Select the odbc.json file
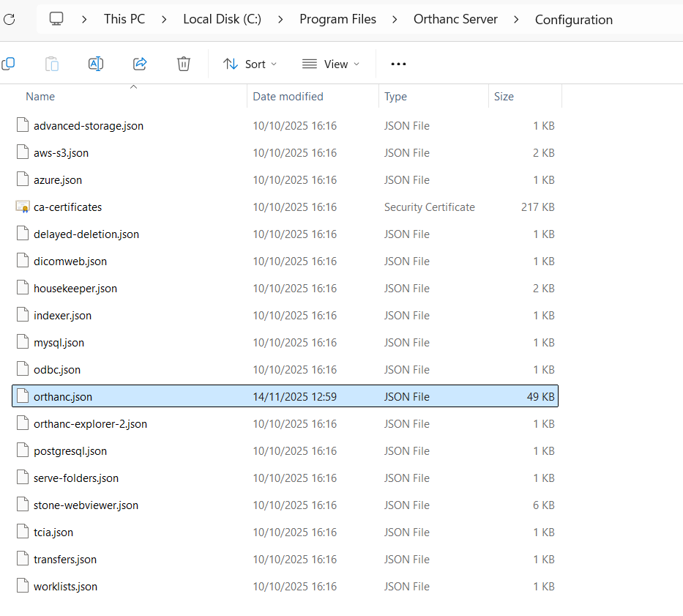The image size is (683, 616). tap(57, 370)
